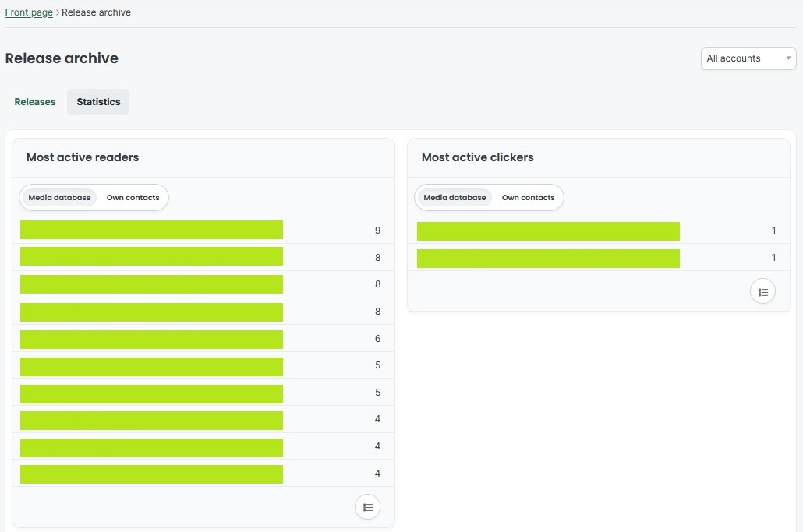803x532 pixels.
Task: Click the reader count value "9"
Action: (x=377, y=231)
